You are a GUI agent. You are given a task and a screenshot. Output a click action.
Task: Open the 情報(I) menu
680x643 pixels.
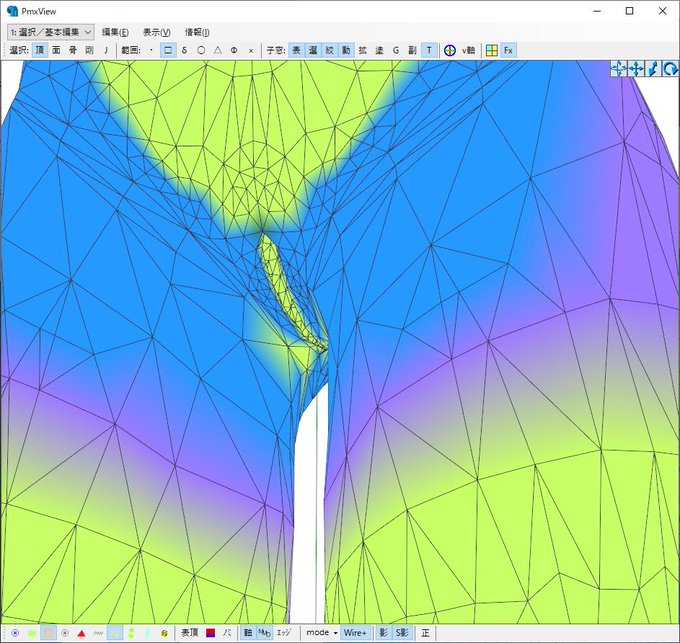coord(197,33)
